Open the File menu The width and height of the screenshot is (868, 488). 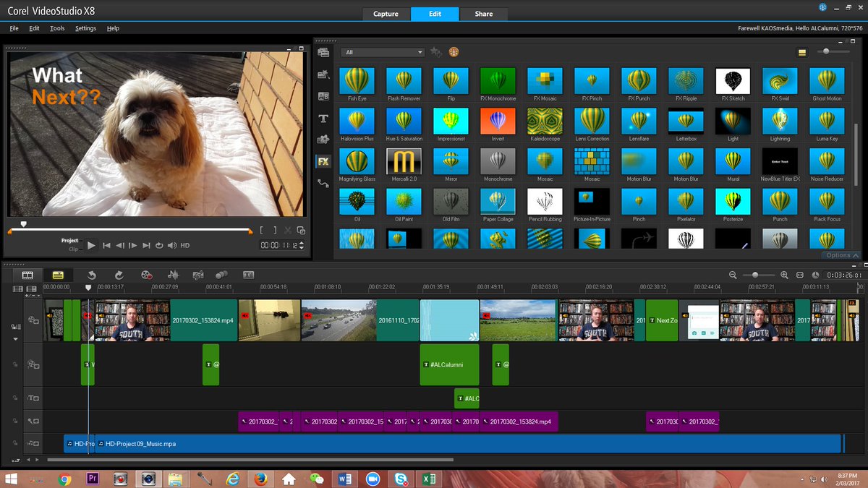(x=14, y=28)
